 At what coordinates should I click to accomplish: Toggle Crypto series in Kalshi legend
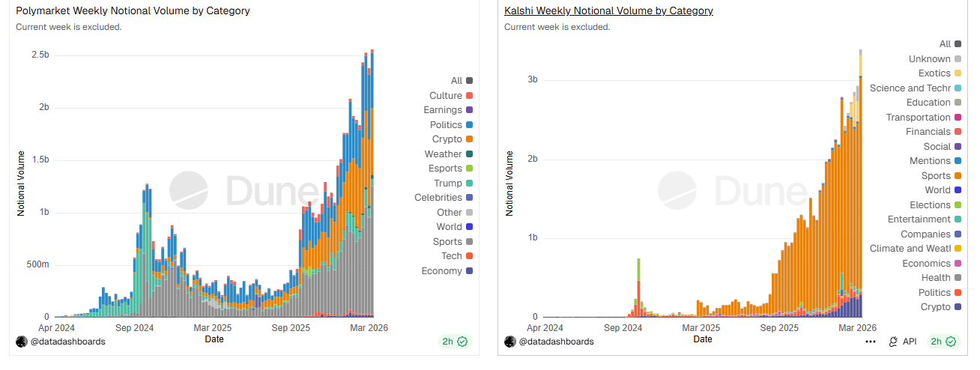[942, 307]
